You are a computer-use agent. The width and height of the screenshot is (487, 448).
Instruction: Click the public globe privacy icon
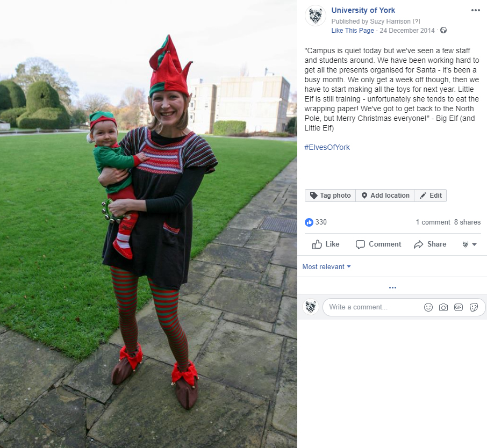(443, 30)
